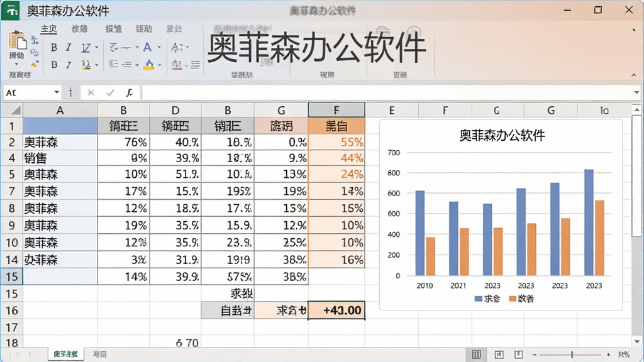The image size is (644, 362).
Task: Open the blue A font dropdown arrow
Action: (x=159, y=48)
